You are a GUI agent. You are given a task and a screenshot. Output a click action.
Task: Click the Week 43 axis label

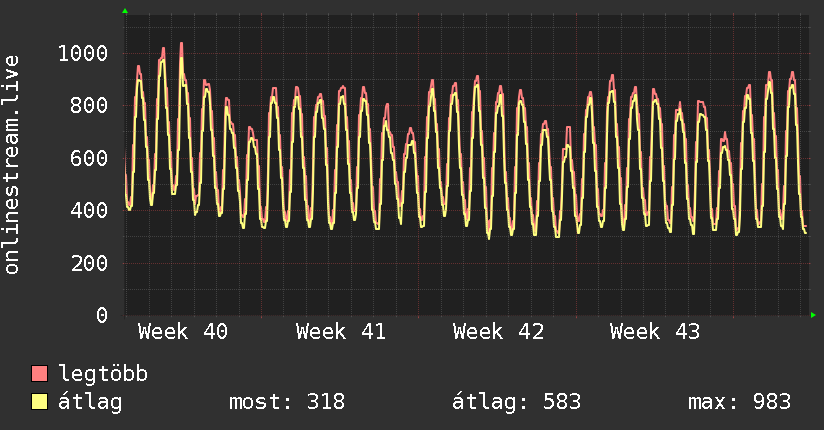click(655, 332)
